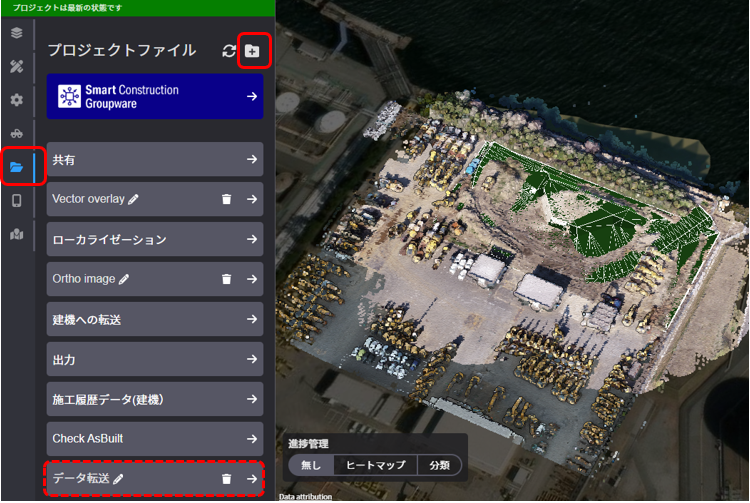This screenshot has height=503, width=750.
Task: Select the データ転送 label
Action: (81, 478)
